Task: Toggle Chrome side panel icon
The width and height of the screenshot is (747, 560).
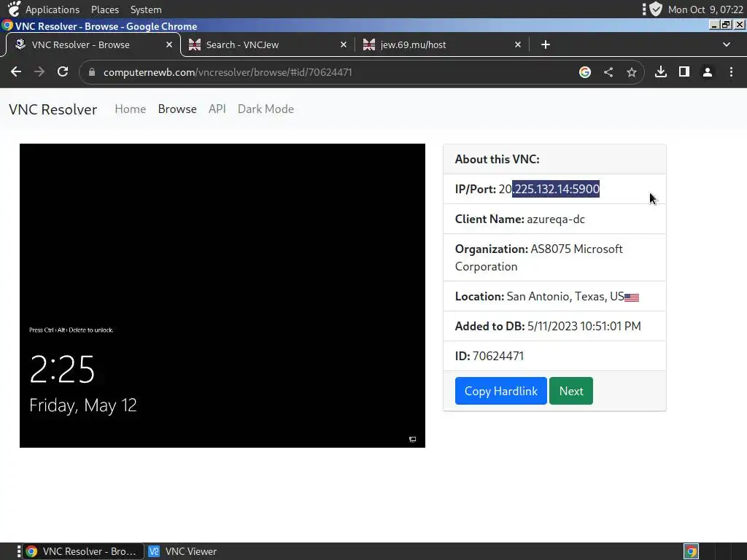Action: pos(684,72)
